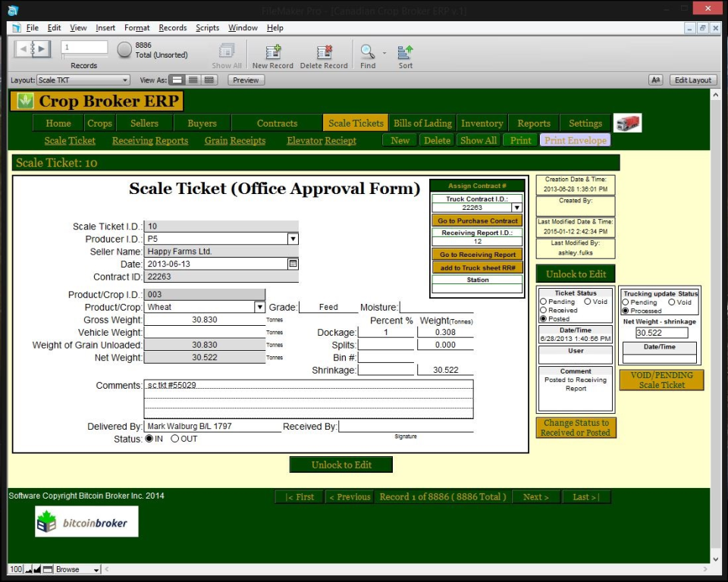Click the Gross Weight field 30.830
Viewport: 728px width, 582px height.
(x=204, y=320)
